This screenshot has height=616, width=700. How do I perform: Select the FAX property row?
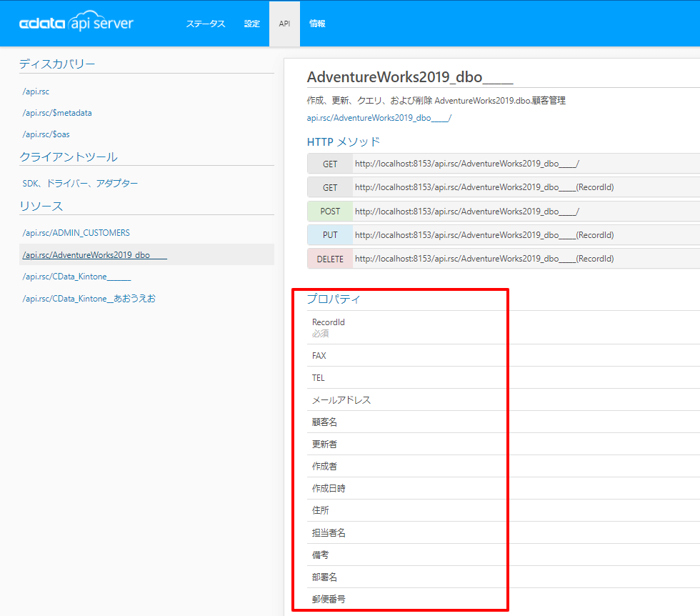pyautogui.click(x=503, y=356)
